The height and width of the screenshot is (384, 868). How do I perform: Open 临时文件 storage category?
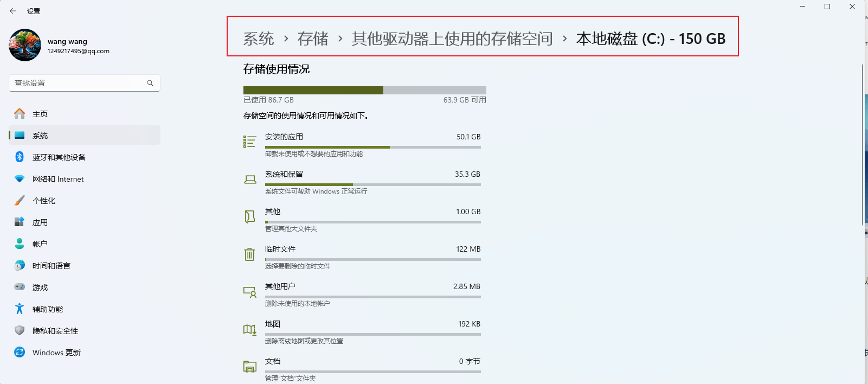pos(362,257)
